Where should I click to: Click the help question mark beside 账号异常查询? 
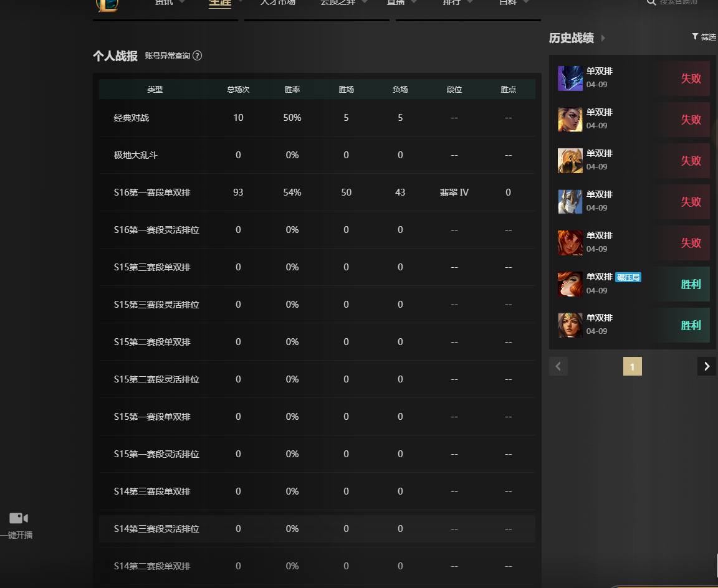pyautogui.click(x=198, y=56)
